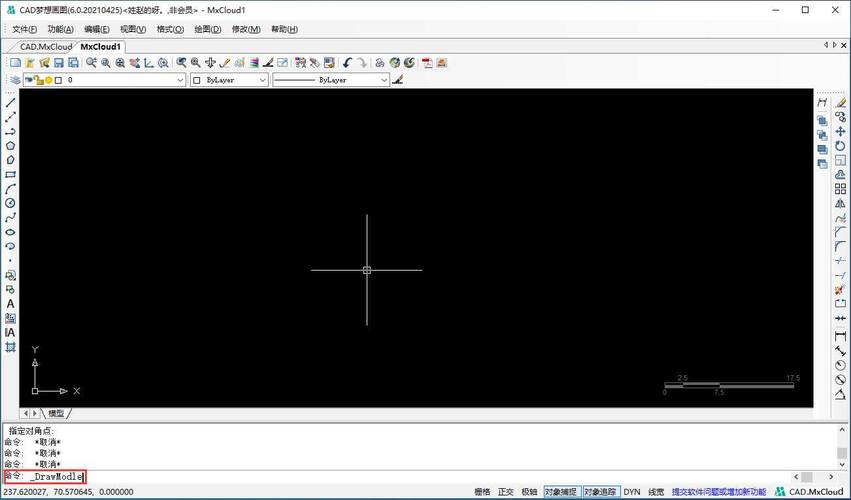Select the Arc tool

tap(10, 189)
